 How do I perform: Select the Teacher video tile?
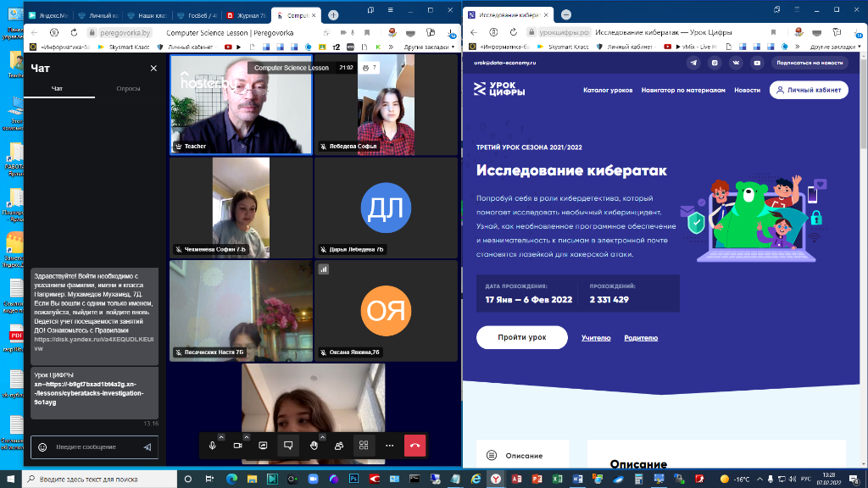click(x=241, y=104)
